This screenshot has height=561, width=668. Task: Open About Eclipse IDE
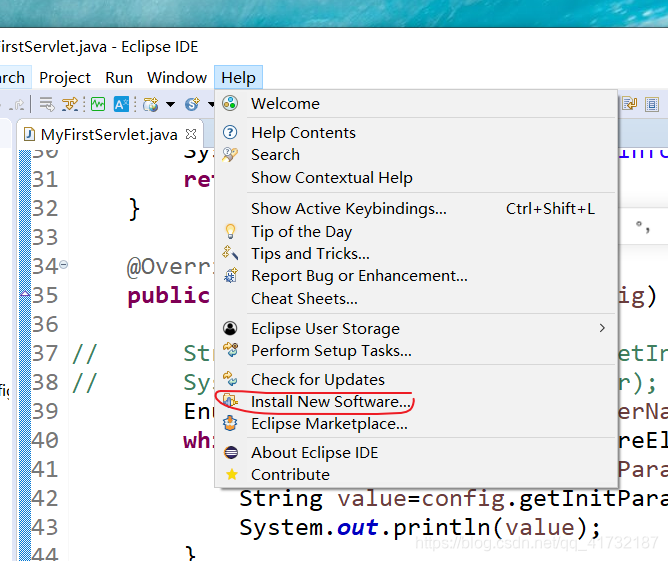point(415,452)
